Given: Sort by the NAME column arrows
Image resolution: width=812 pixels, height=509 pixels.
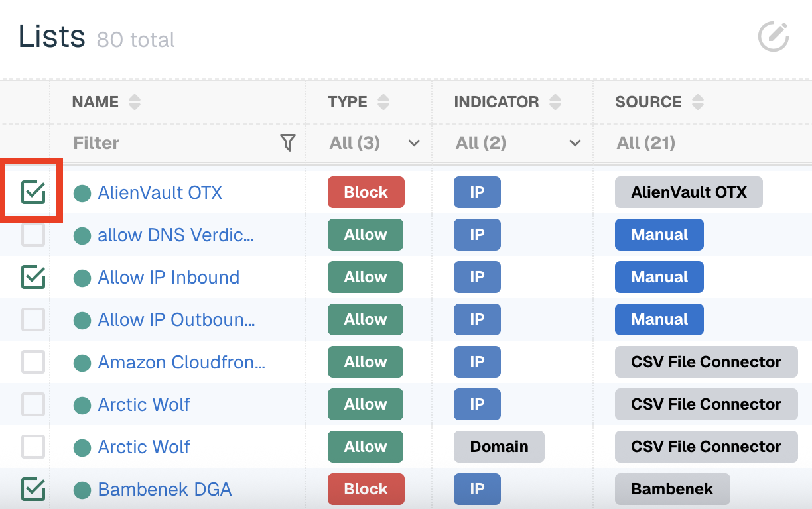Looking at the screenshot, I should [x=135, y=102].
